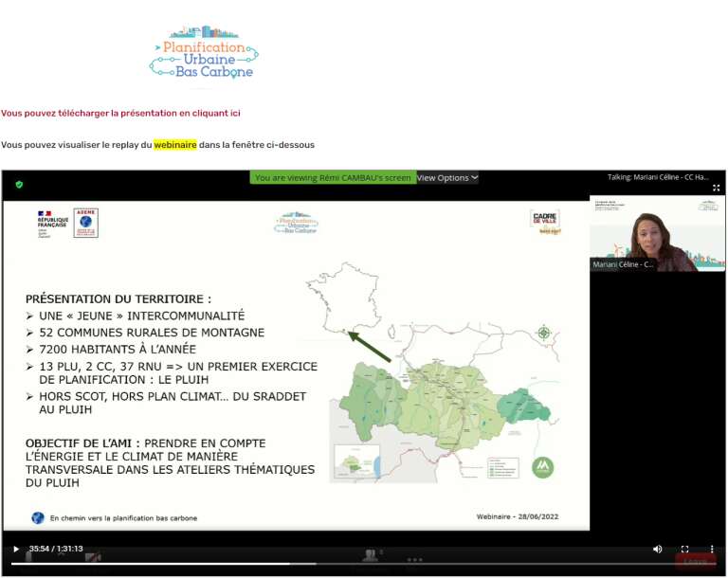The height and width of the screenshot is (578, 728).
Task: Open the View Options dropdown in the video
Action: click(447, 178)
